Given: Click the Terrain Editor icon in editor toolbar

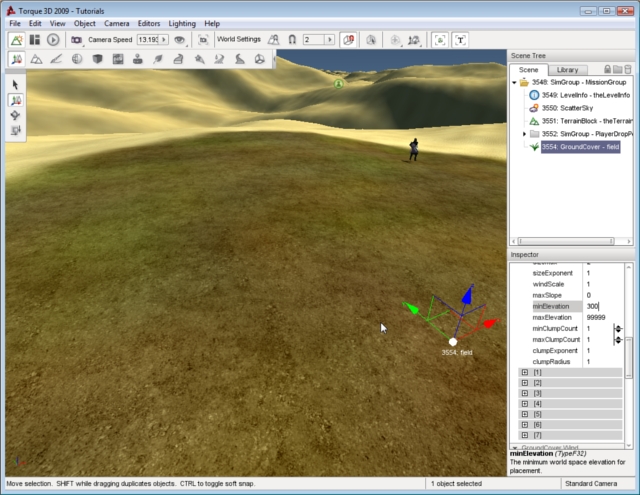Looking at the screenshot, I should click(36, 59).
